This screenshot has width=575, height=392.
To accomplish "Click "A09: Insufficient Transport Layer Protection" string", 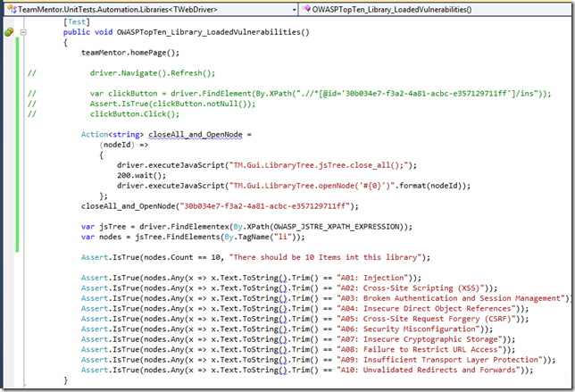I will coord(439,360).
